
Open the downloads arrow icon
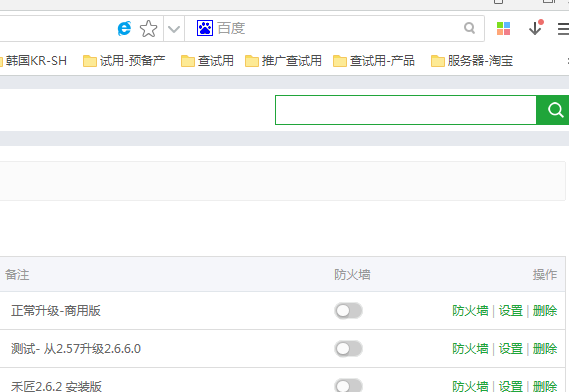(x=536, y=28)
